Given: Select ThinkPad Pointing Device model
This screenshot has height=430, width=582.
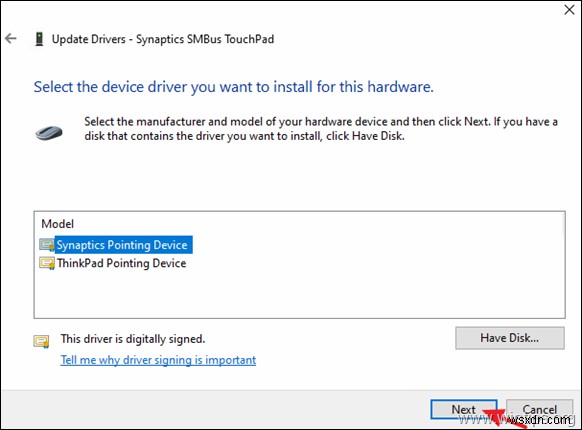Looking at the screenshot, I should (x=121, y=263).
